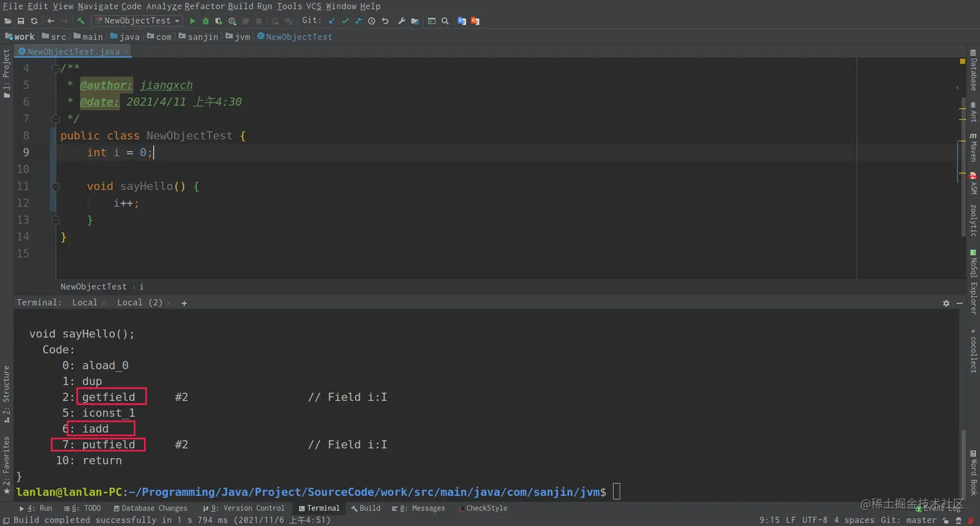
Task: Toggle the Favorites tool window
Action: pyautogui.click(x=6, y=465)
